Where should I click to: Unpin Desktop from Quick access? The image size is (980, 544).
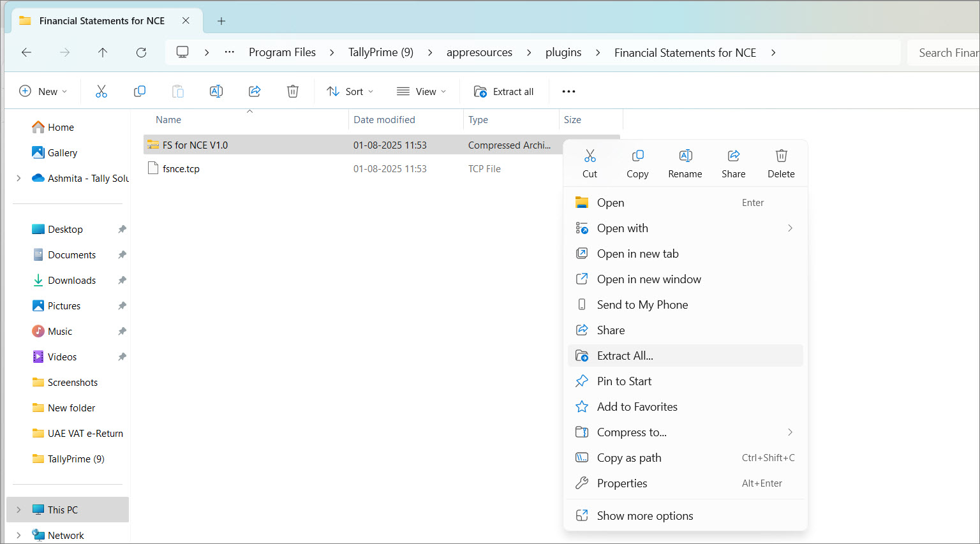(x=122, y=229)
